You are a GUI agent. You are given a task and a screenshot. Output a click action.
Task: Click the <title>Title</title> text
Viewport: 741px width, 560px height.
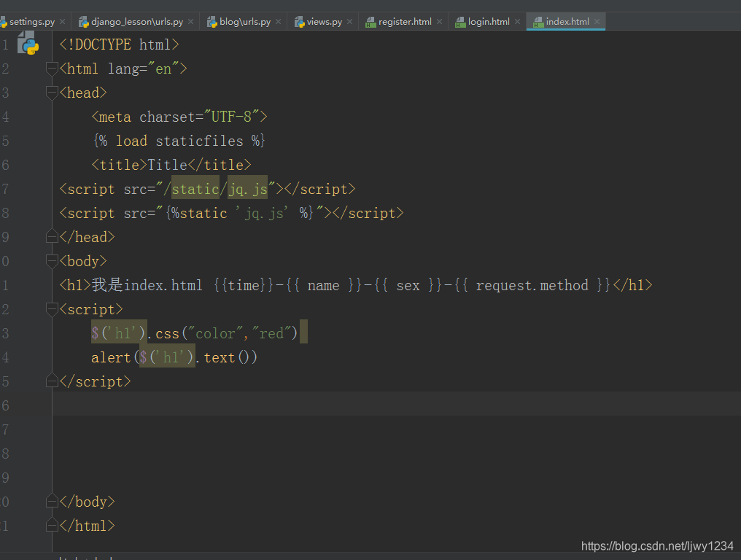pos(171,165)
